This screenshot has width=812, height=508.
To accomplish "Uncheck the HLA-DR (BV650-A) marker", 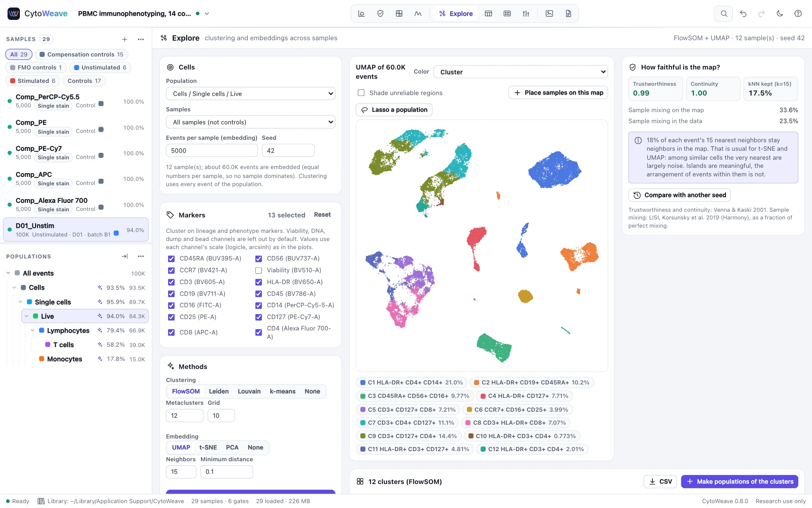I will coord(259,282).
